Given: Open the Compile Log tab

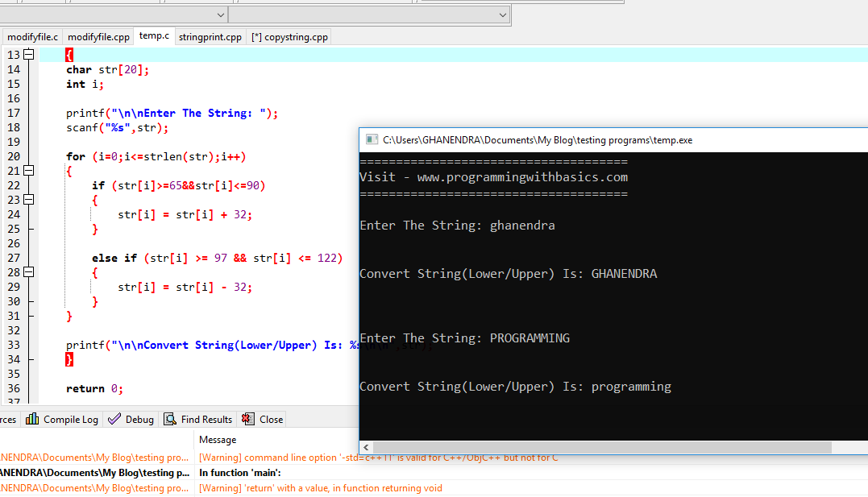Looking at the screenshot, I should click(x=63, y=420).
